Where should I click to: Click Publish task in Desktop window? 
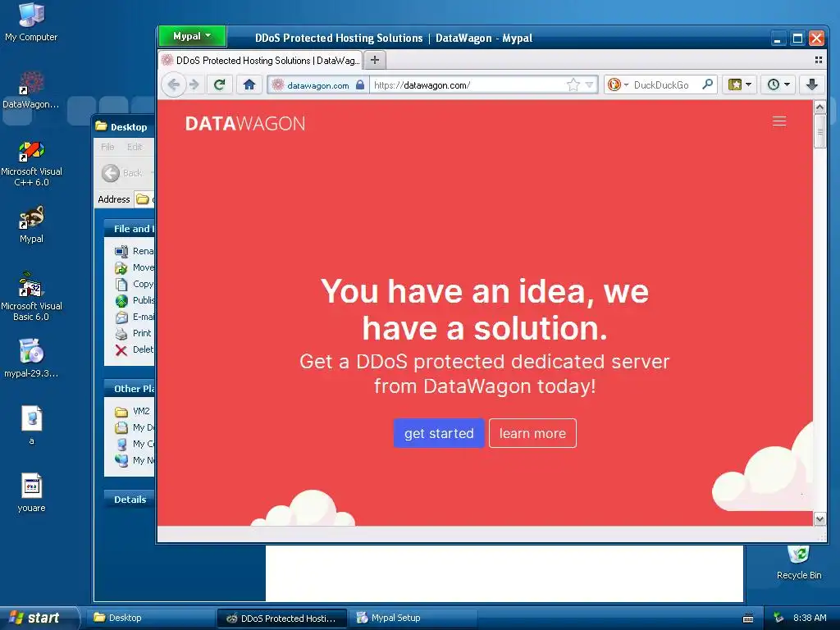135,300
